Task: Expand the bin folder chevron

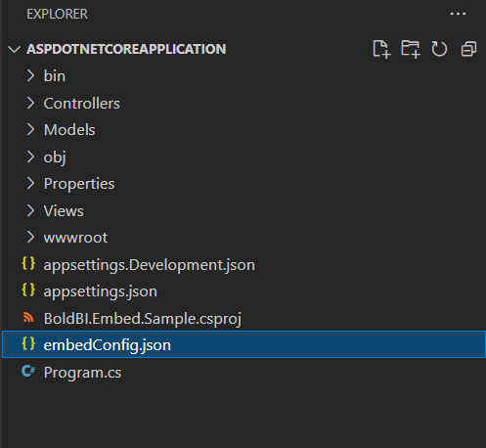Action: (30, 75)
